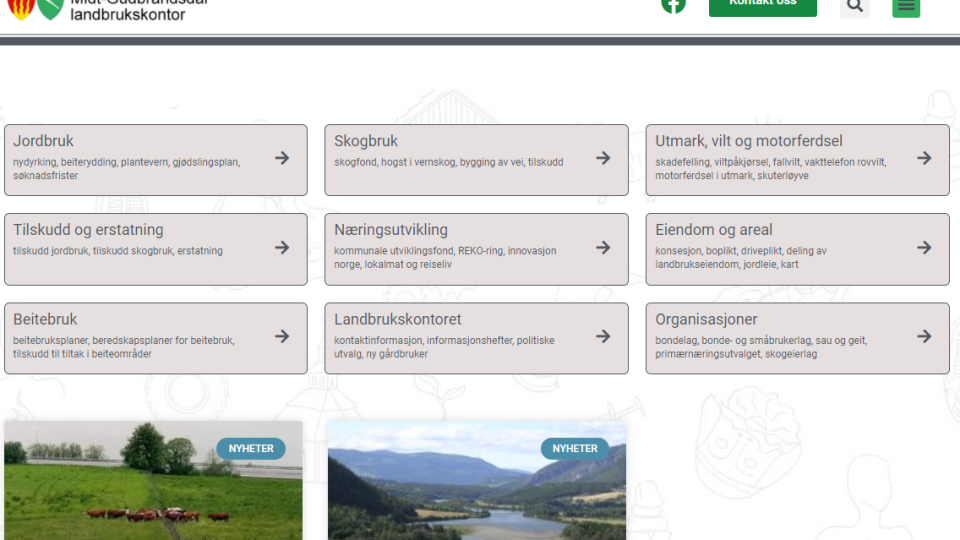Click 'skadefelling, viltpåkjørsel, fallvilt' description text
This screenshot has height=540, width=960.
pyautogui.click(x=770, y=169)
